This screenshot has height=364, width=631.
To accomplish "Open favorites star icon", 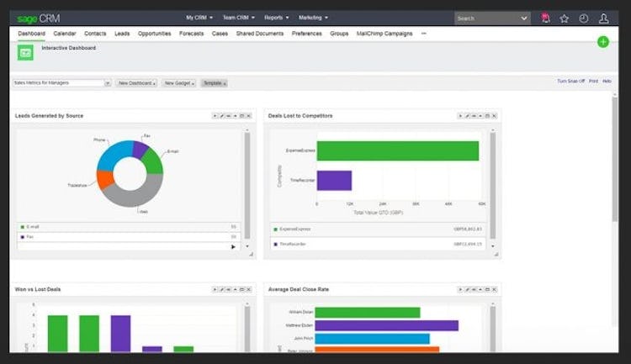I will point(565,18).
